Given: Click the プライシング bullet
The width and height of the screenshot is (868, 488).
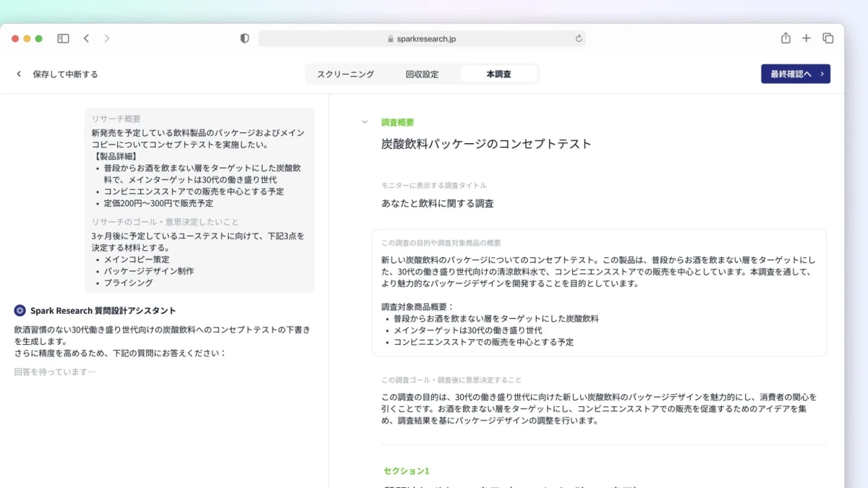Looking at the screenshot, I should [128, 283].
